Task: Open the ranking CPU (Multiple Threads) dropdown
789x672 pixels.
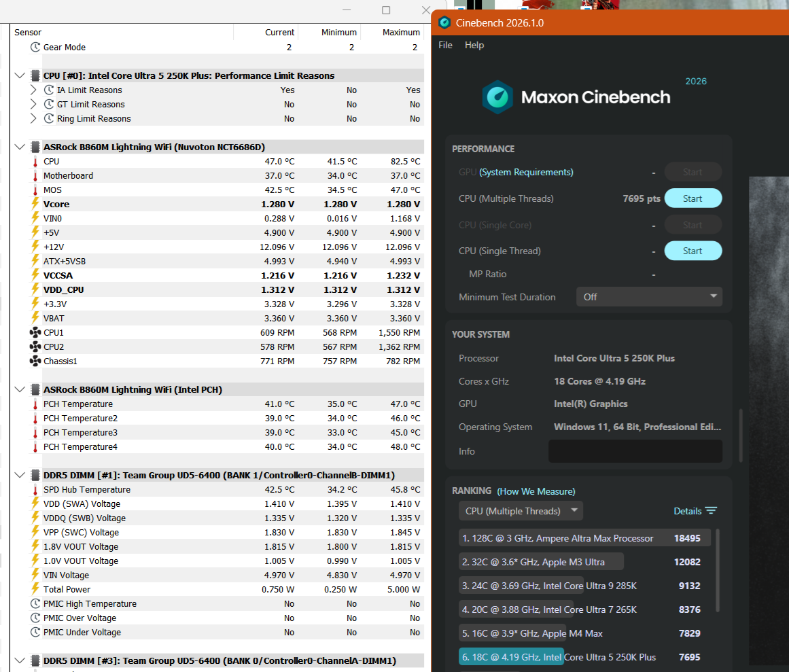Action: pos(521,511)
